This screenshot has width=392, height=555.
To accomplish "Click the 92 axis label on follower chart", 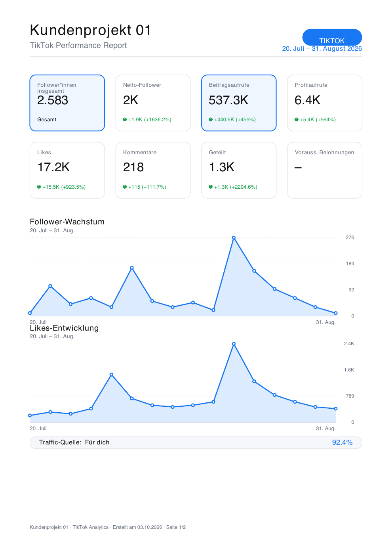I will pyautogui.click(x=351, y=290).
